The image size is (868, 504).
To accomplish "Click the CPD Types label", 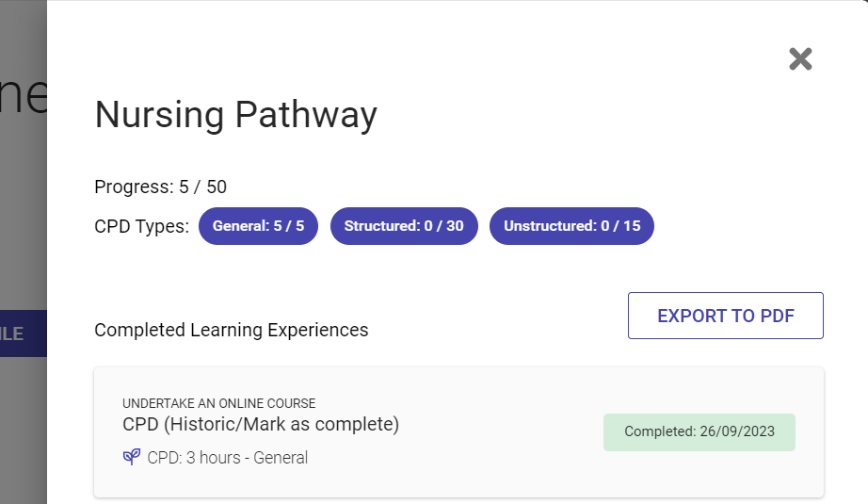I will pos(141,226).
